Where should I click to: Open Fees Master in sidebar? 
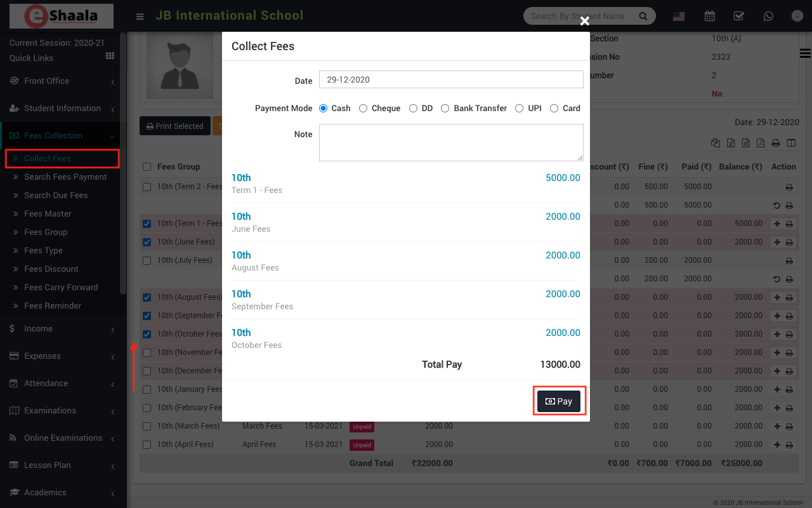tap(48, 214)
